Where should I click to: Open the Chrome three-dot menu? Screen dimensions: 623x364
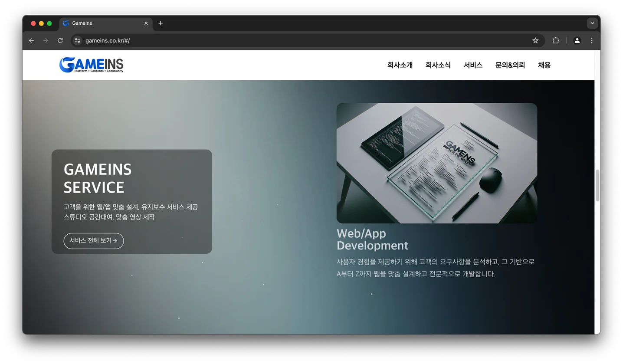[592, 40]
